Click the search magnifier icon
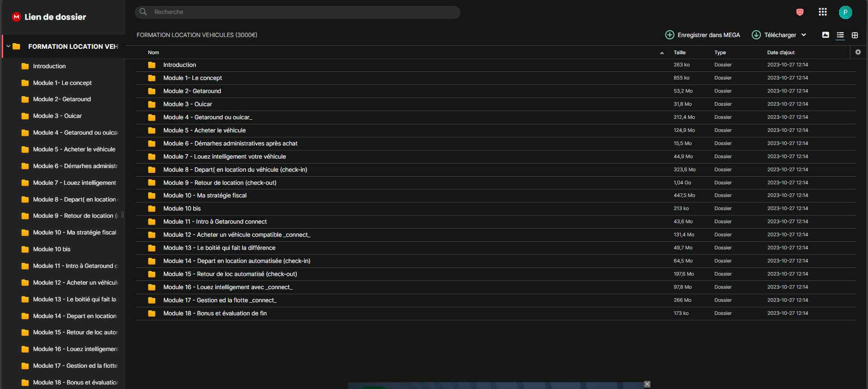This screenshot has width=868, height=389. pos(143,12)
